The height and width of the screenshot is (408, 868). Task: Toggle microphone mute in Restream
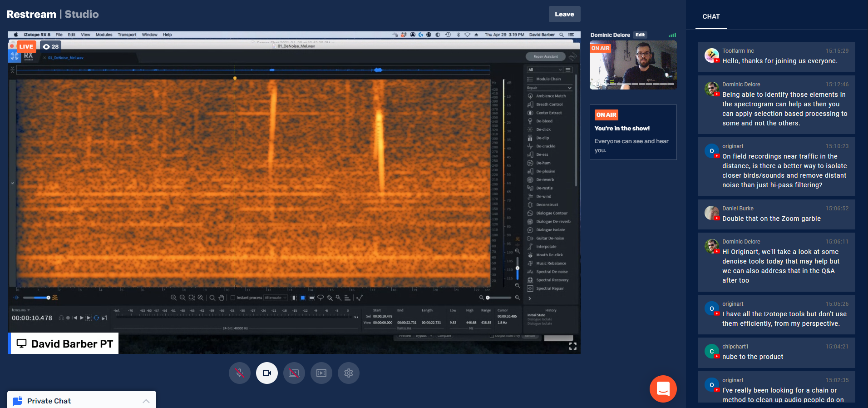[x=240, y=373]
